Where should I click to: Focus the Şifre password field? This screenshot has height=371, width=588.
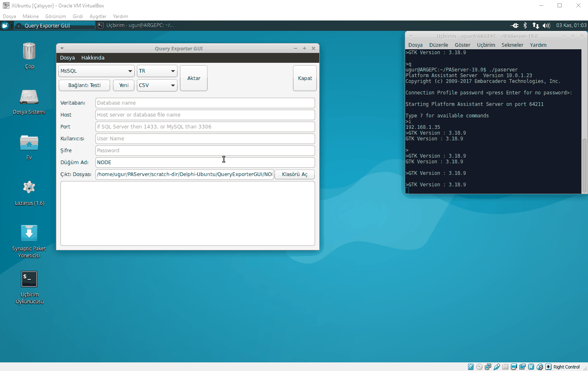tap(205, 151)
